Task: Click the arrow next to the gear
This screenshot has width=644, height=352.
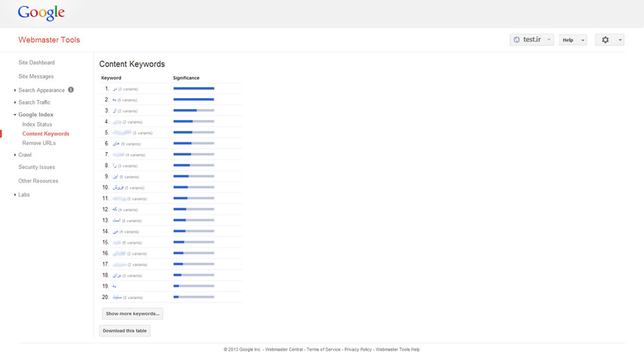Action: point(620,40)
